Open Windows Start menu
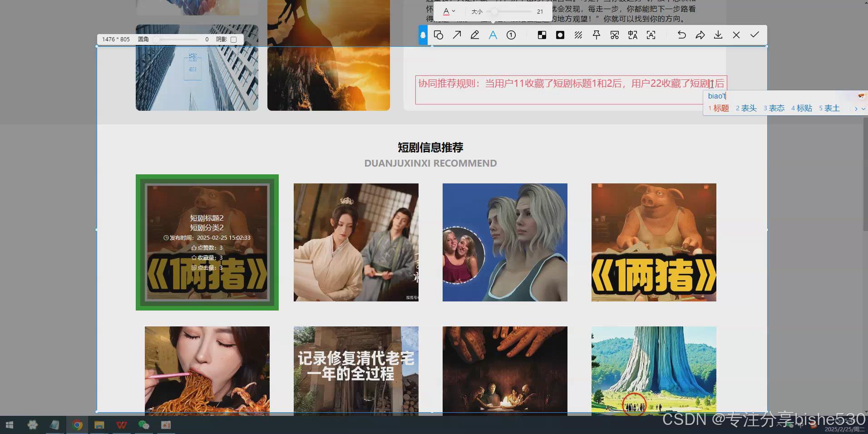Screen dimensions: 868x434 (10, 425)
